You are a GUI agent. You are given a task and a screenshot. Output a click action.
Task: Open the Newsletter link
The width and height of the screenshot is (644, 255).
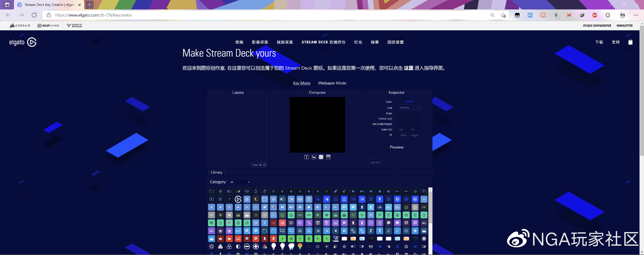pyautogui.click(x=624, y=25)
